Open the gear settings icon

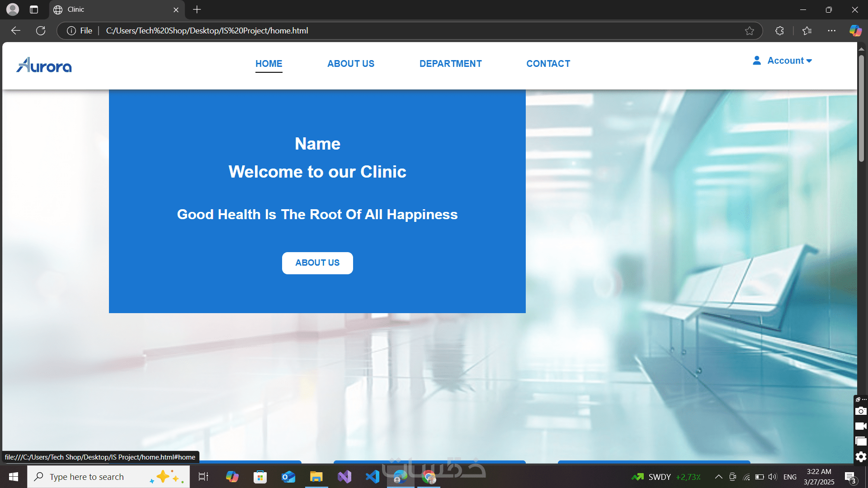click(x=861, y=457)
